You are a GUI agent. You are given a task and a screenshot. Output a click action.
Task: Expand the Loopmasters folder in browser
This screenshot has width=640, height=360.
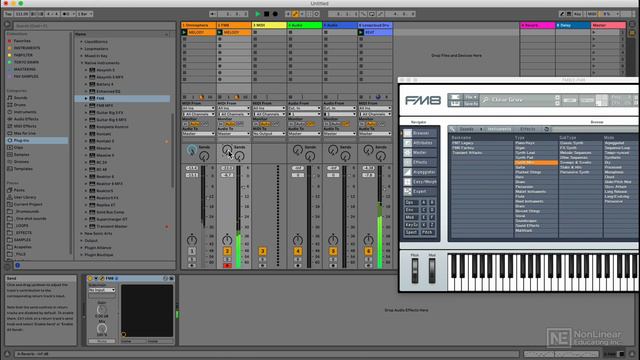click(82, 49)
